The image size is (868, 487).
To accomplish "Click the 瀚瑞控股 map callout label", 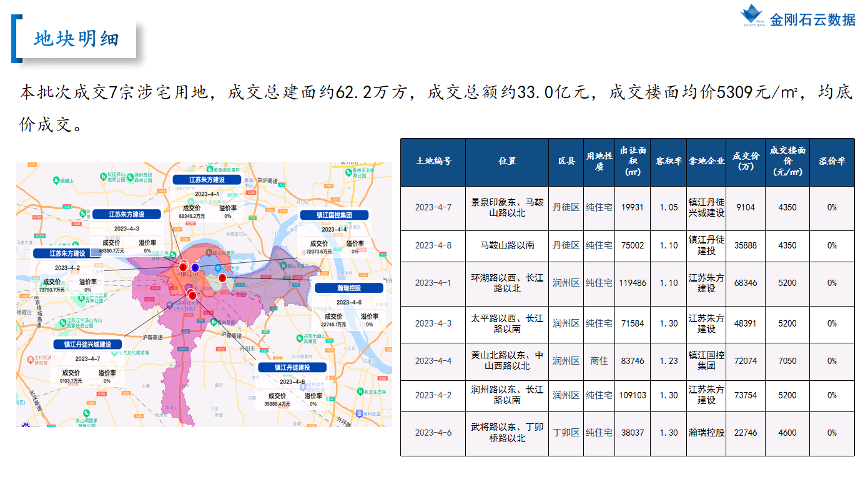I will (x=349, y=288).
